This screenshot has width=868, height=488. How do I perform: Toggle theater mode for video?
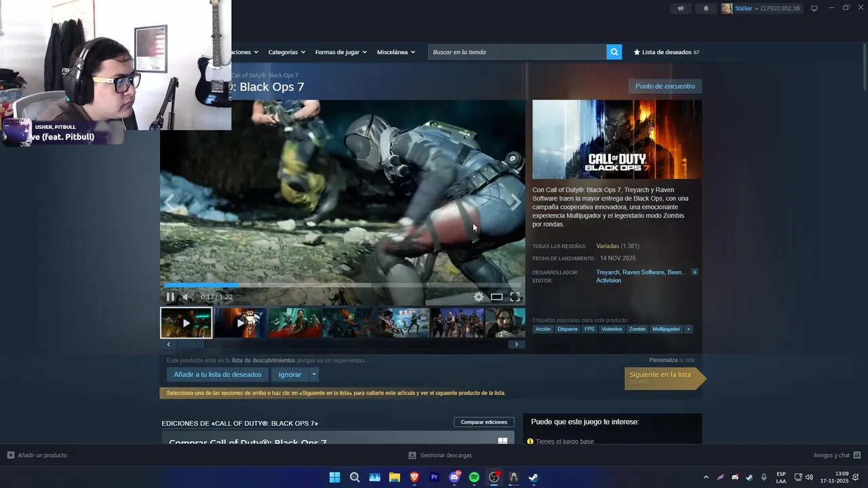pyautogui.click(x=497, y=297)
